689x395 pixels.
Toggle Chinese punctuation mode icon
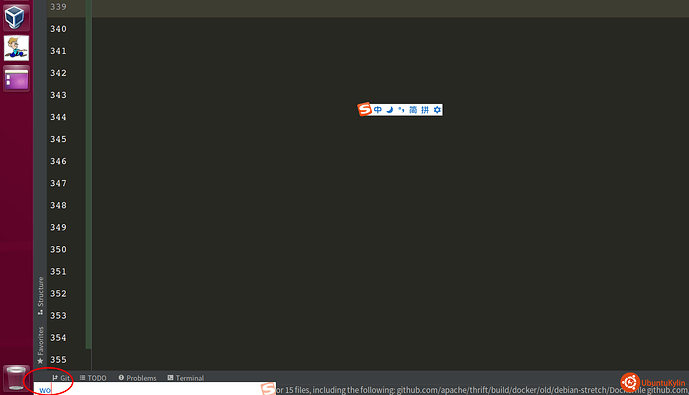[401, 110]
